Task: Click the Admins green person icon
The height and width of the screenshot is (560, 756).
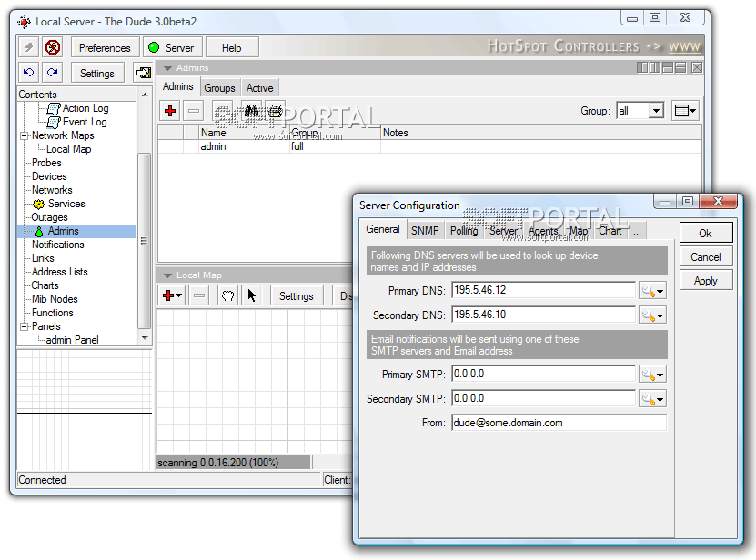Action: coord(39,231)
